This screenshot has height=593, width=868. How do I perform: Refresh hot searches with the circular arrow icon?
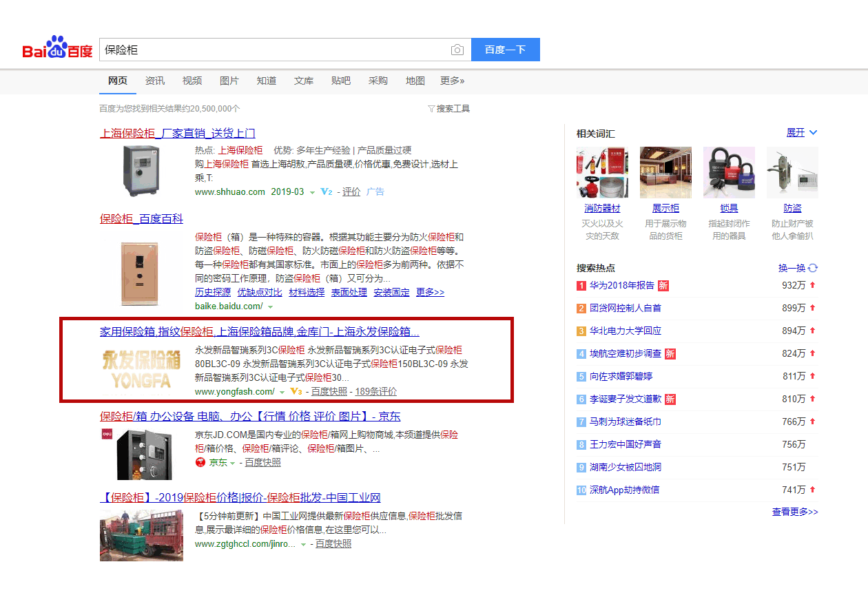[813, 268]
